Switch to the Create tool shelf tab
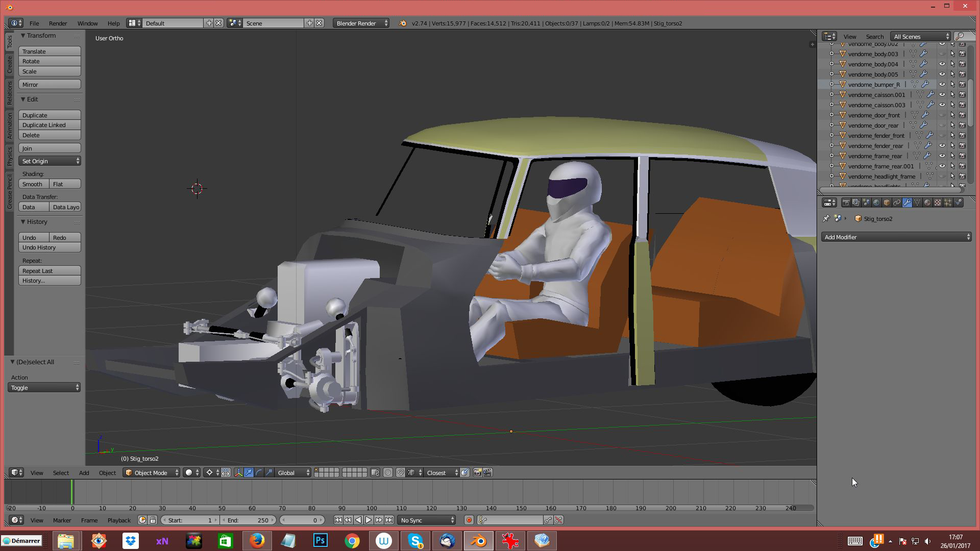This screenshot has width=980, height=551. click(x=9, y=64)
